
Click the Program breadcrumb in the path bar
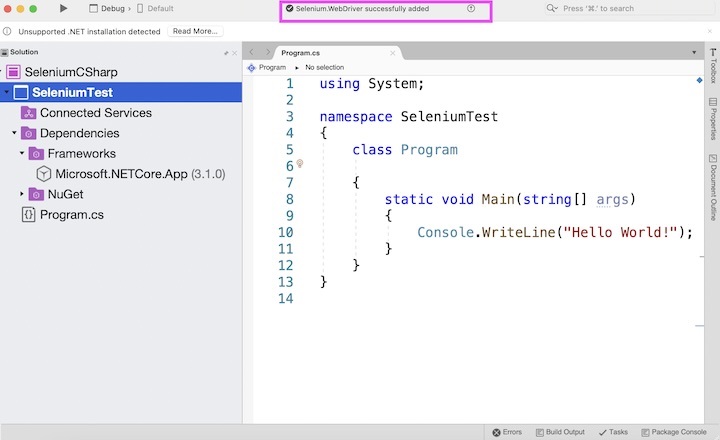click(272, 68)
